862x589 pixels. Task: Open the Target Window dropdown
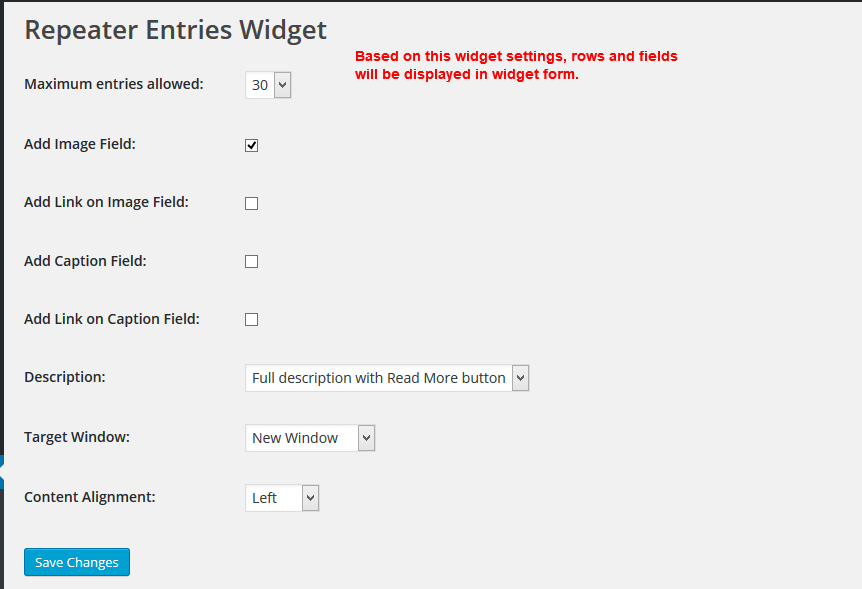tap(309, 438)
